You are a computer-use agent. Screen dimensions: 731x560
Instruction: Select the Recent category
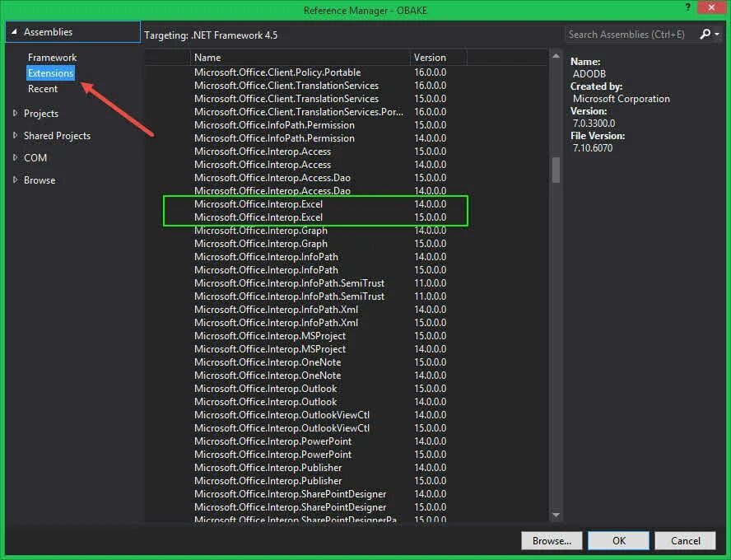(43, 89)
